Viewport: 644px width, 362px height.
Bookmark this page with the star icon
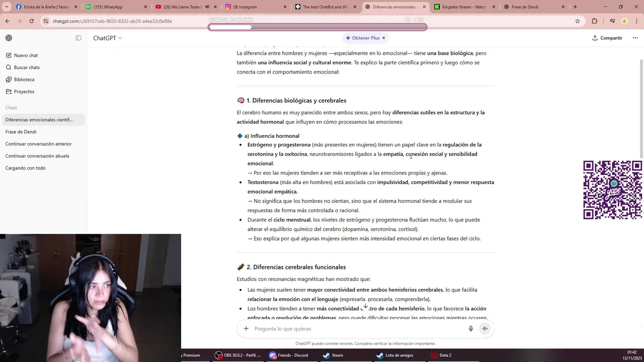[578, 21]
